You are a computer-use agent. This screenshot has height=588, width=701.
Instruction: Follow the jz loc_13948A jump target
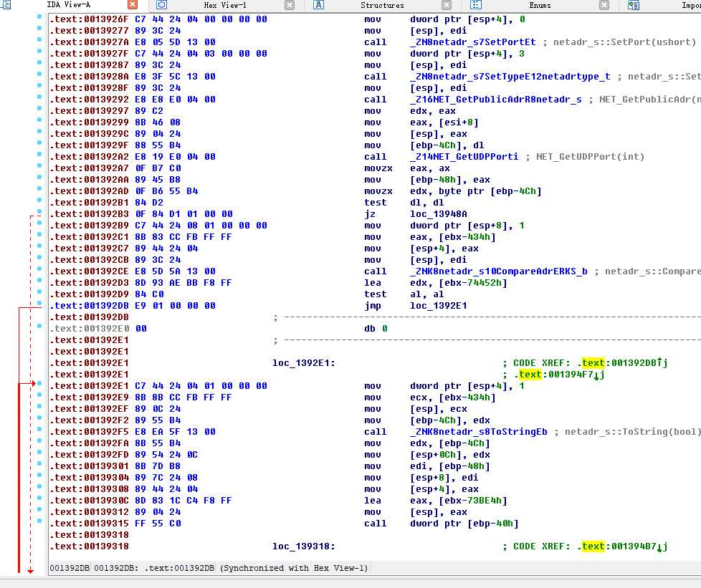438,214
